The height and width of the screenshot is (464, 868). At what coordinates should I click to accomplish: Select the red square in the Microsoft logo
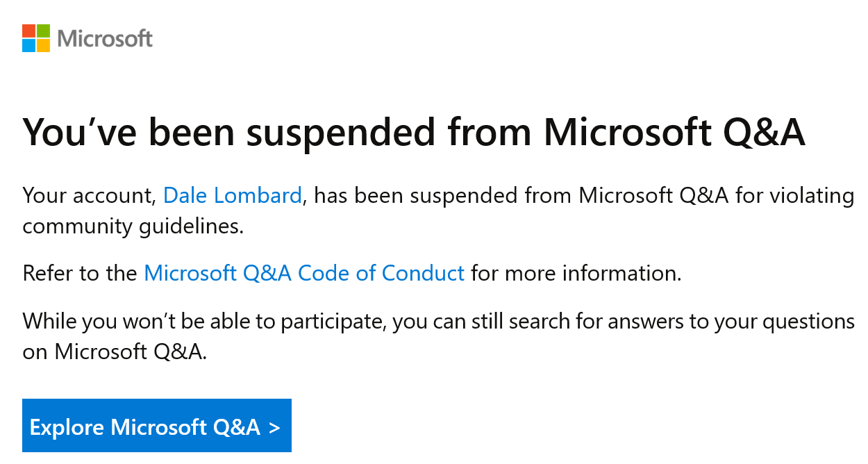click(28, 31)
